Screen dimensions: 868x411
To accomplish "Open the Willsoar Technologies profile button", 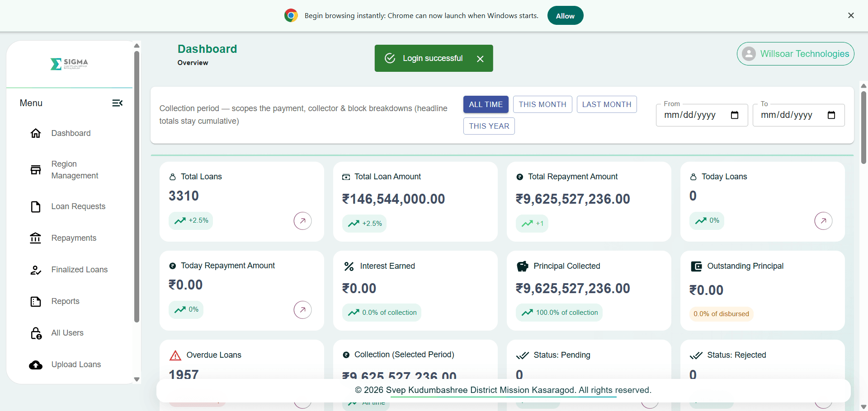I will [796, 54].
